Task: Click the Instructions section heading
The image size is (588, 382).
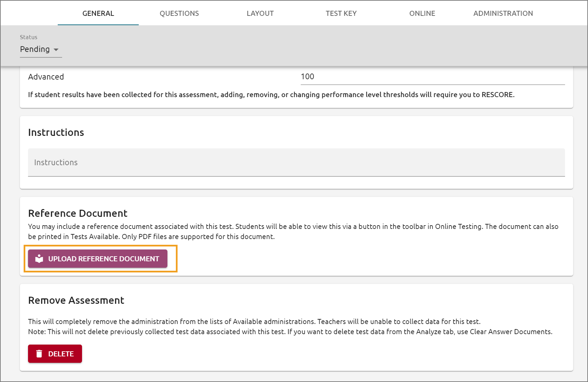Action: pos(56,133)
